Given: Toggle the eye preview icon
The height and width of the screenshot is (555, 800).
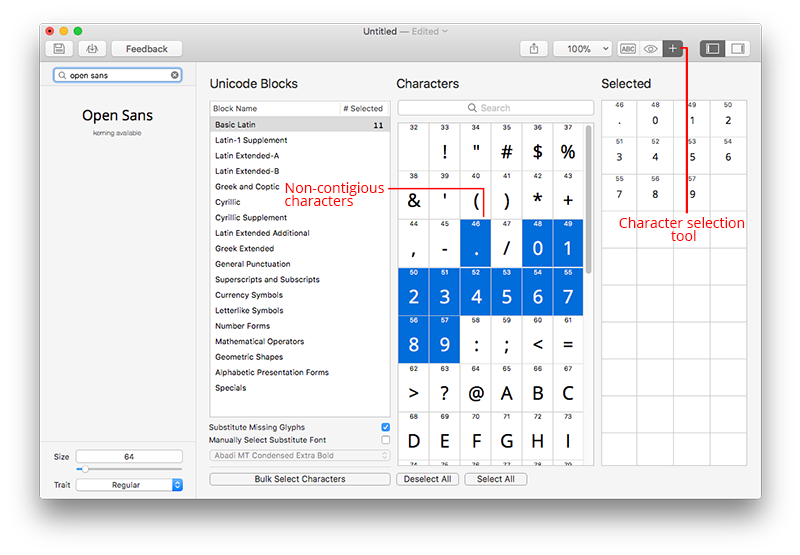Looking at the screenshot, I should click(x=650, y=49).
